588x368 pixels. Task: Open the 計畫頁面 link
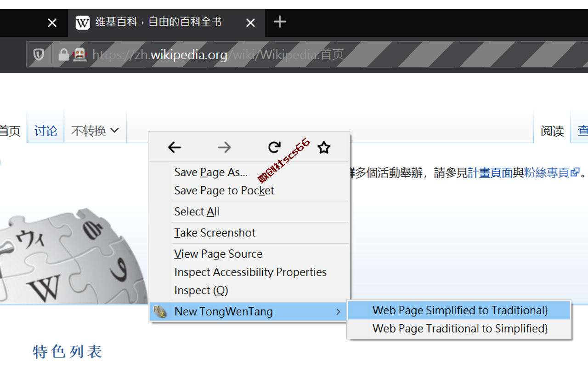(490, 173)
